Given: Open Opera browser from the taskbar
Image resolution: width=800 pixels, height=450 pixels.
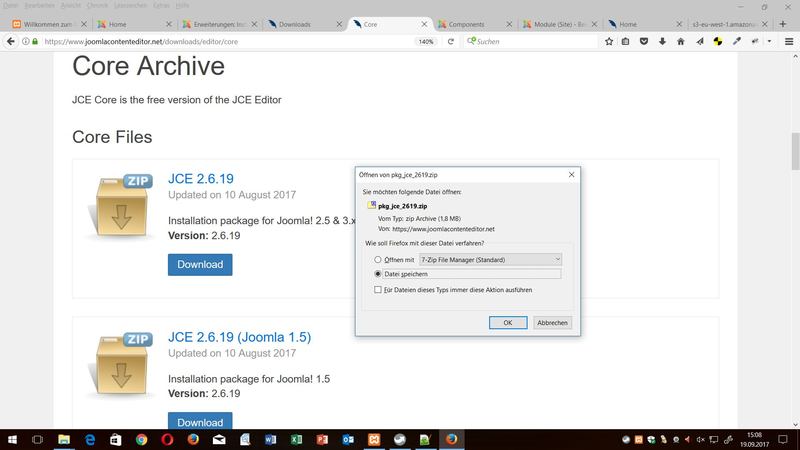Looking at the screenshot, I should pyautogui.click(x=167, y=439).
